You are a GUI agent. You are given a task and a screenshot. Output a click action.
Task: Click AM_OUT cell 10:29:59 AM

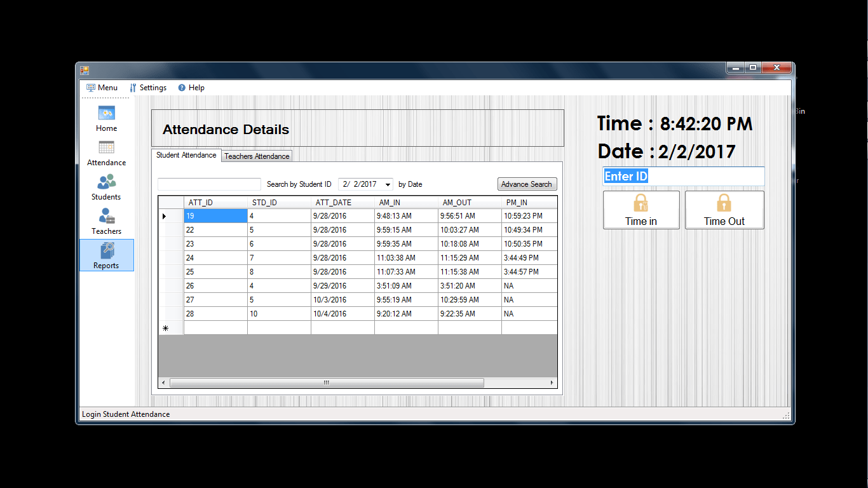(470, 300)
